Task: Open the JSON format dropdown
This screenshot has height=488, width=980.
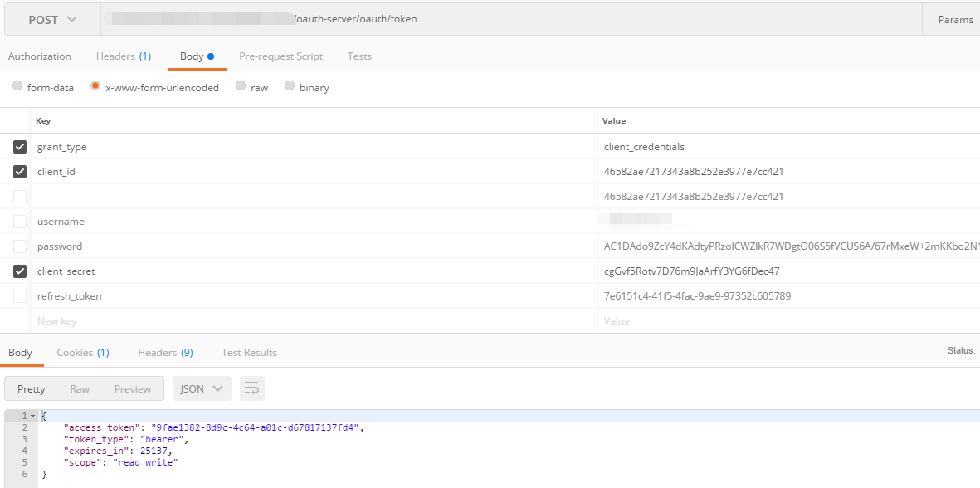Action: click(x=202, y=388)
